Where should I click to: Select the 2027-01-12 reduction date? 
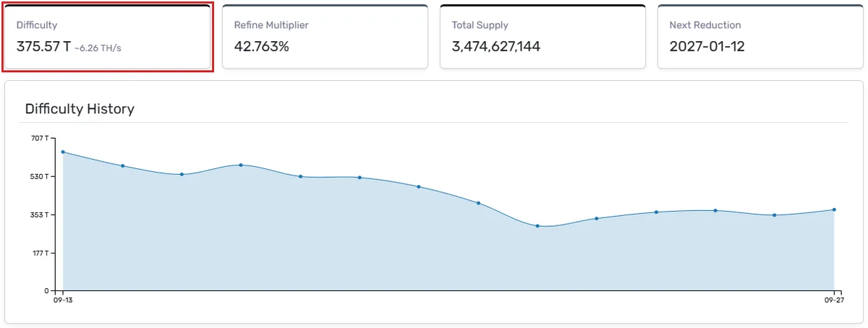[x=707, y=47]
